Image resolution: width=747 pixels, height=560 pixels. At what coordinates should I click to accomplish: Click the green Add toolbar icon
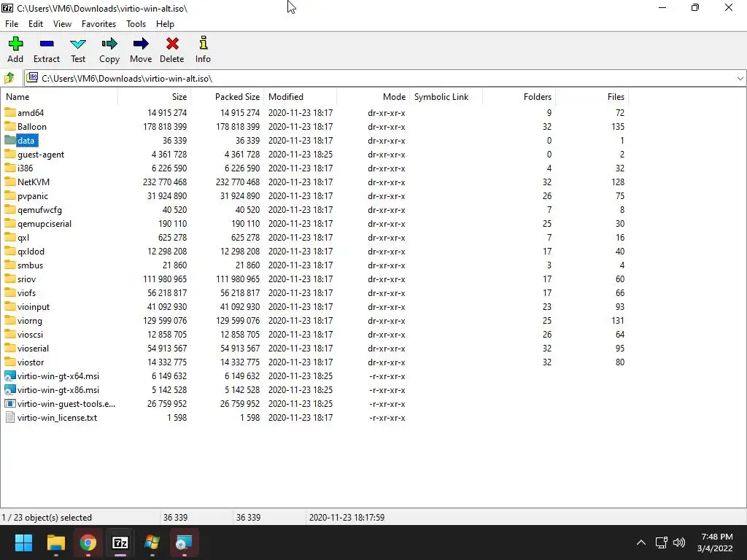[15, 44]
